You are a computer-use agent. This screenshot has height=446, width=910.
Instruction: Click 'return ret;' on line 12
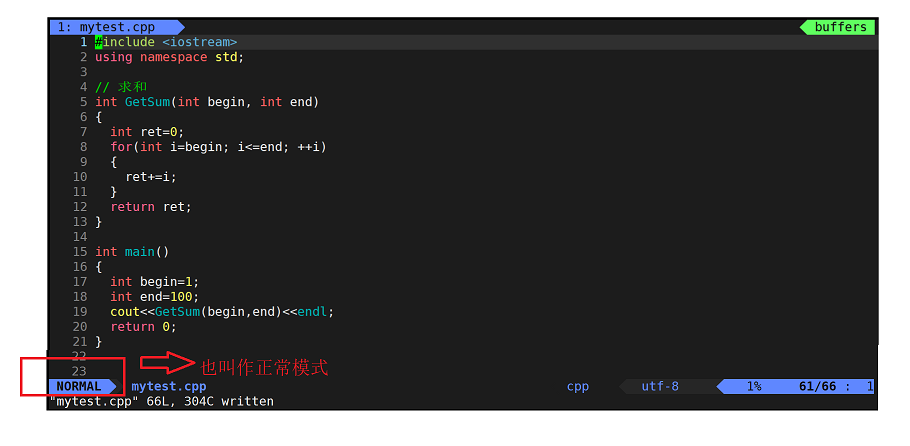151,207
